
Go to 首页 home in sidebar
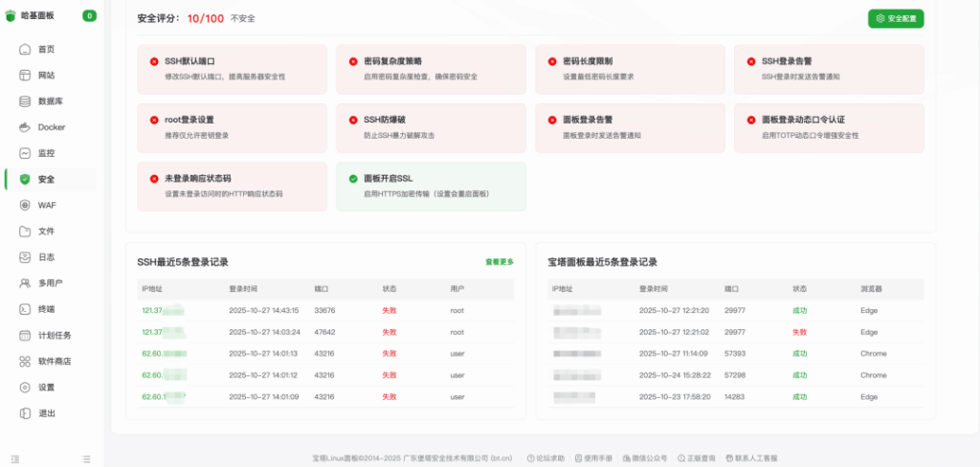46,49
